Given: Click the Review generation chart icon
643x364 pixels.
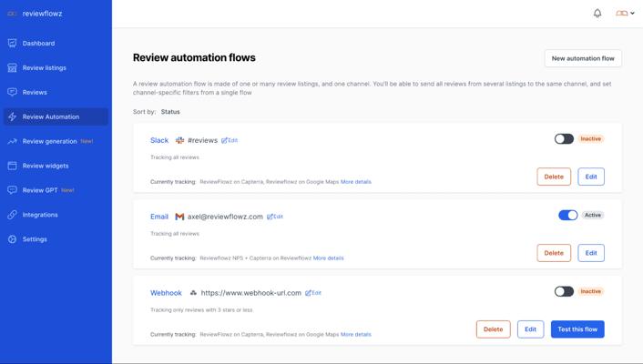Looking at the screenshot, I should (x=12, y=141).
